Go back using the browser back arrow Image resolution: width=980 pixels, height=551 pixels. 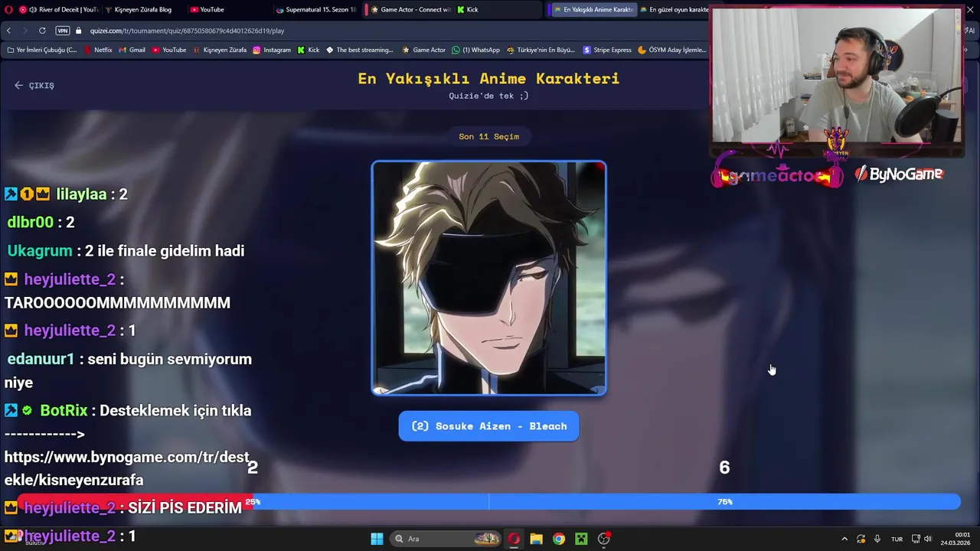(8, 31)
